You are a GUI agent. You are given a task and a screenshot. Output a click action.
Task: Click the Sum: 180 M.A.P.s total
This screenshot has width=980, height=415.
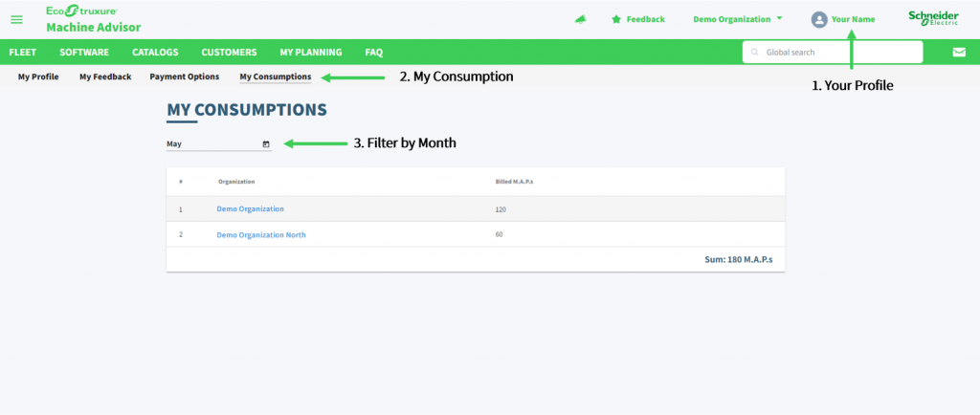[739, 259]
